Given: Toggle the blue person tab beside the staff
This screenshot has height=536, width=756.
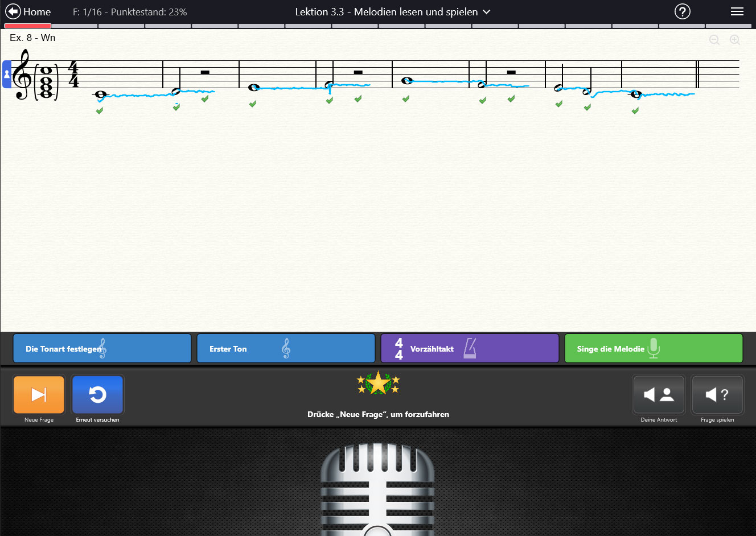Looking at the screenshot, I should coord(7,75).
